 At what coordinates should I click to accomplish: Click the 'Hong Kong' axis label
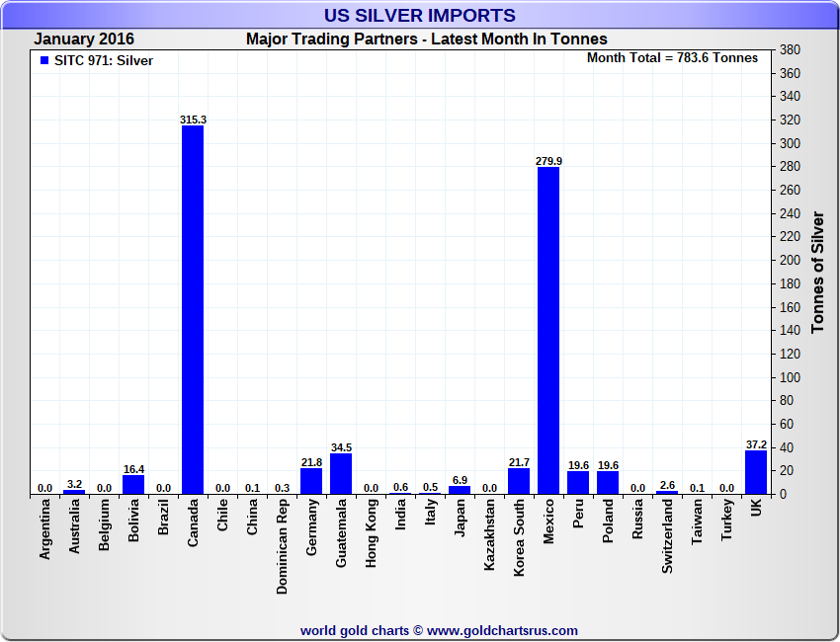[371, 533]
